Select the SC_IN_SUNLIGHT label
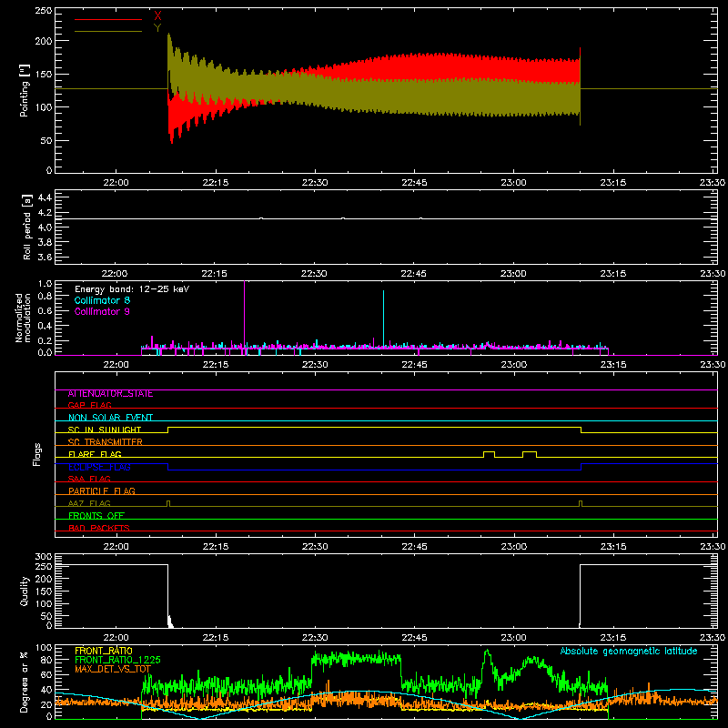 click(x=105, y=430)
